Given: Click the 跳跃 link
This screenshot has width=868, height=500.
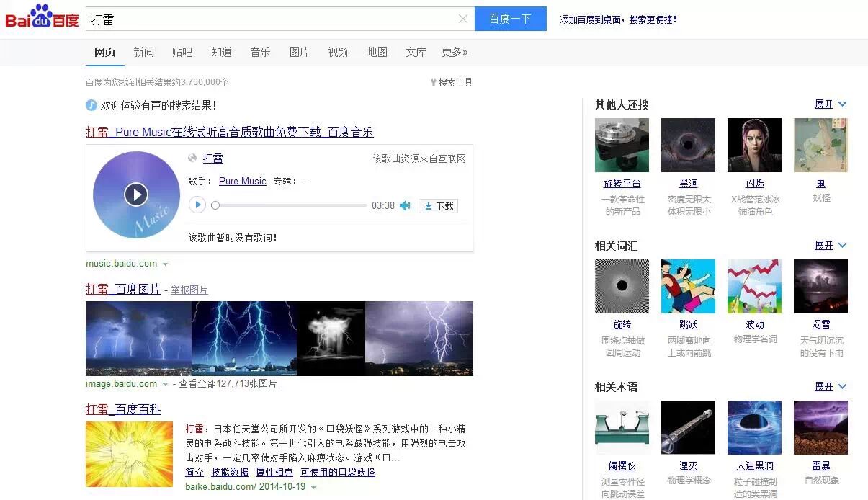Looking at the screenshot, I should click(688, 325).
